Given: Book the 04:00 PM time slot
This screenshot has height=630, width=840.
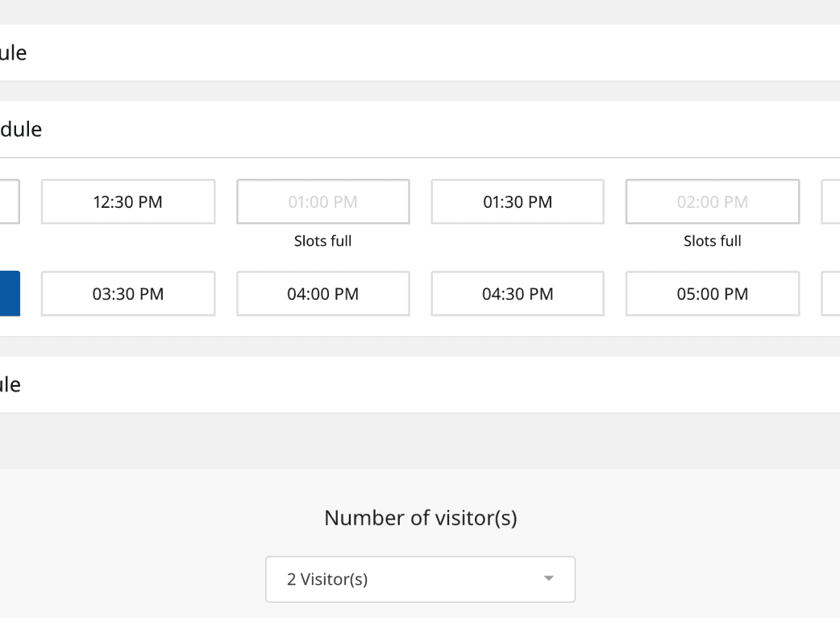Looking at the screenshot, I should coord(322,294).
